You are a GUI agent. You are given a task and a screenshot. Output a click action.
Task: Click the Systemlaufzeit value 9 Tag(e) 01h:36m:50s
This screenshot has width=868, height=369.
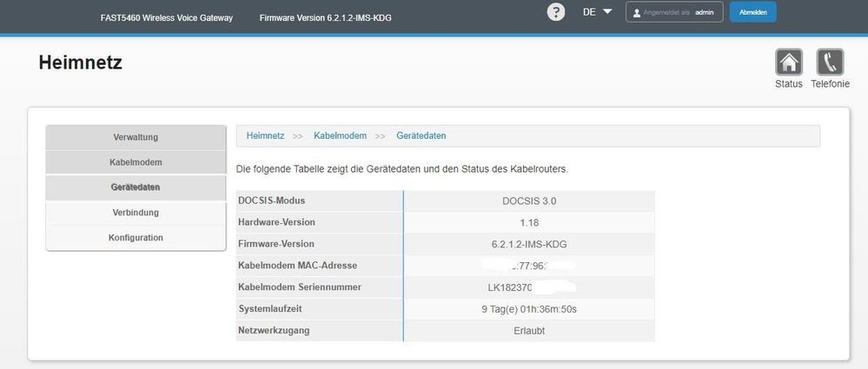(x=529, y=309)
